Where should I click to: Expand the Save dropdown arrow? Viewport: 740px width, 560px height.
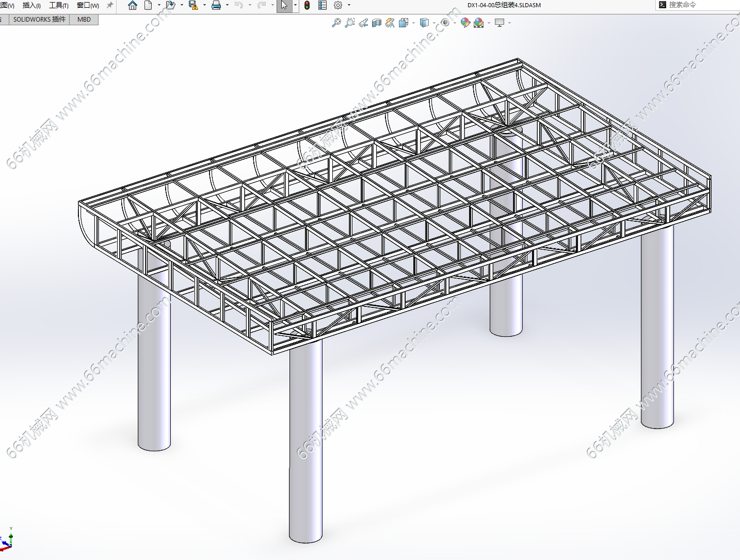(204, 5)
